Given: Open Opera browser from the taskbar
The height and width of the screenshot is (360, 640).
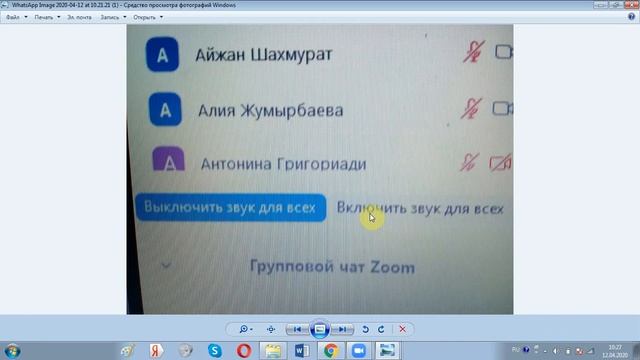Looking at the screenshot, I should point(244,351).
